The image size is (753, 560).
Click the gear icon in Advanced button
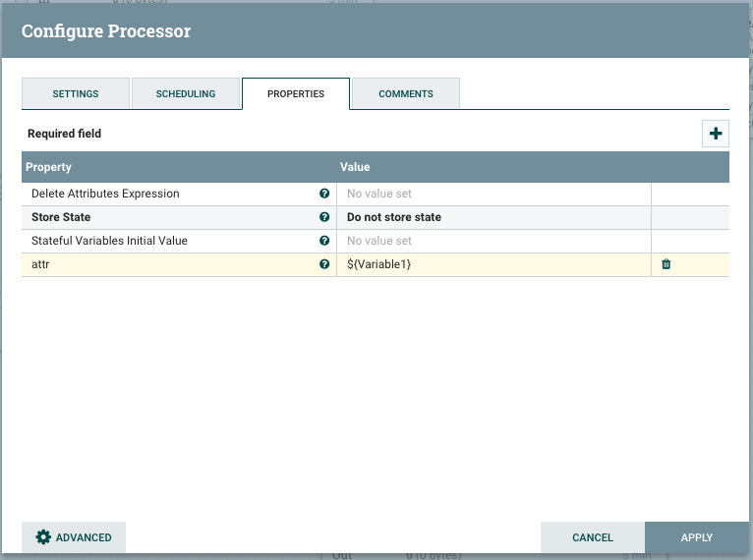[x=43, y=537]
